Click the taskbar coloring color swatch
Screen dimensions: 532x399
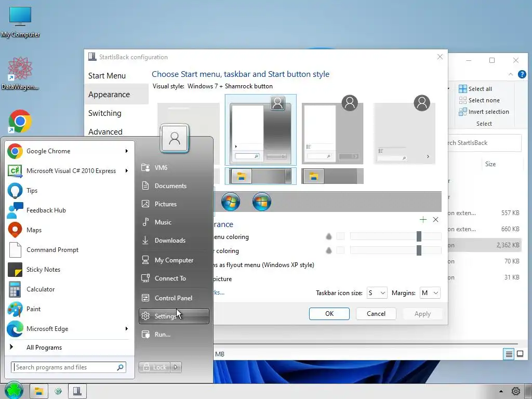(340, 250)
